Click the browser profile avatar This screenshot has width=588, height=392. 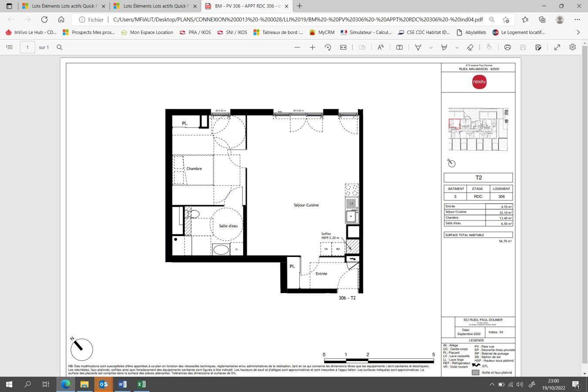(560, 20)
